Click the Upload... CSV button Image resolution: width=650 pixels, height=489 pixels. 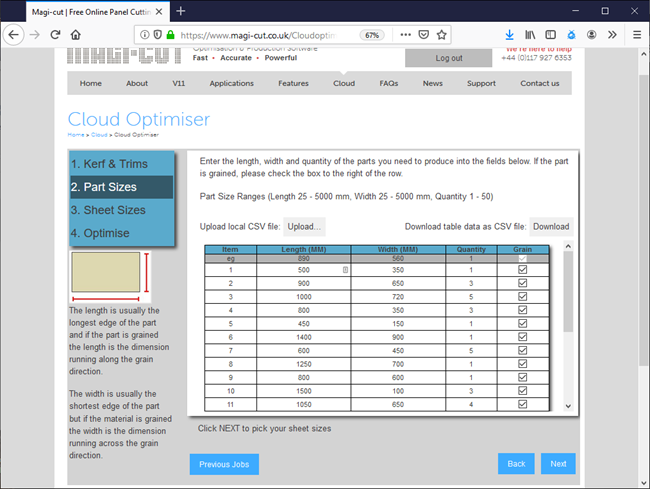304,227
